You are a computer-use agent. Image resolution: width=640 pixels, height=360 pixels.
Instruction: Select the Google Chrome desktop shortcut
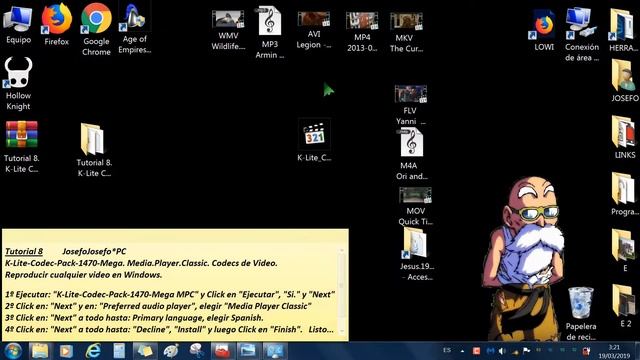(x=96, y=29)
